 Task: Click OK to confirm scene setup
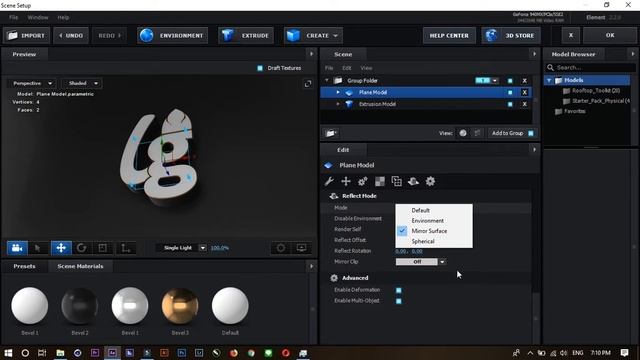[x=610, y=36]
